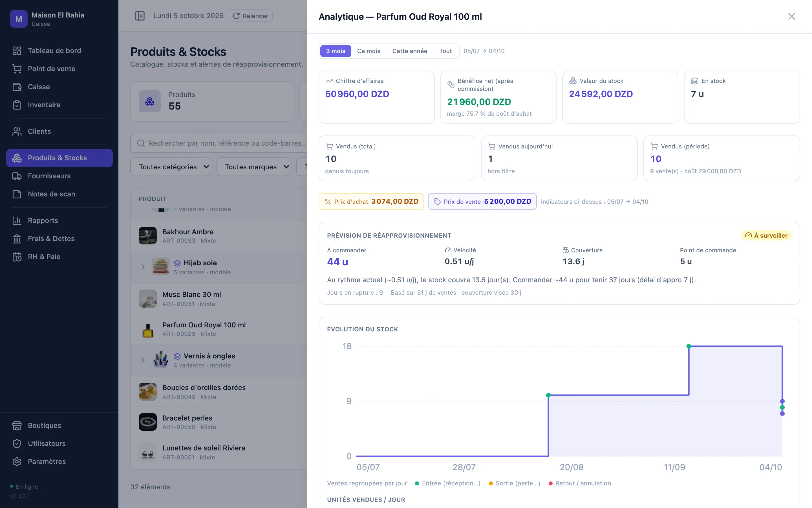Screen dimensions: 812x508
Task: Open Point de vente cart icon
Action: point(17,69)
